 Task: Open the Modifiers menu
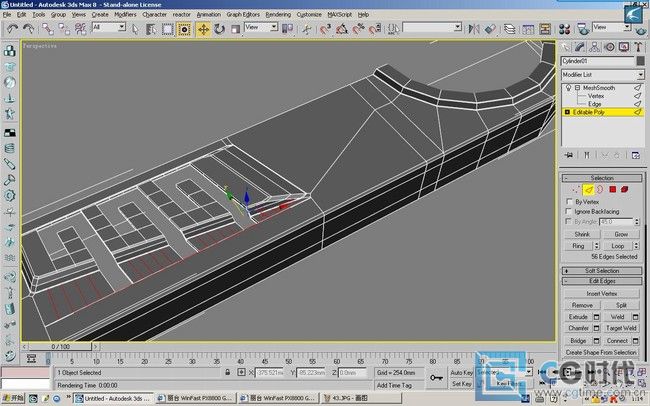tap(125, 15)
